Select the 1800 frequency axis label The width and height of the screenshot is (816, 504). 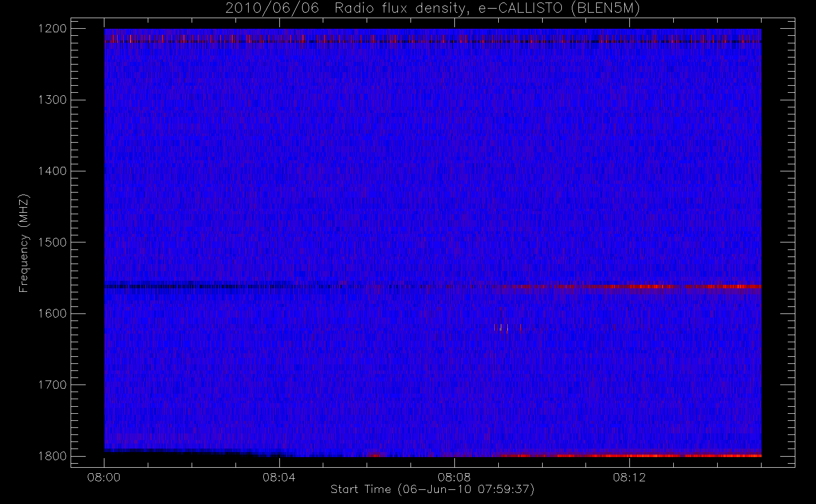point(52,456)
